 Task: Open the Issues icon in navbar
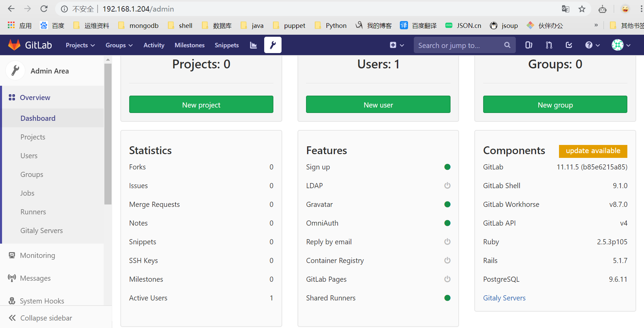tap(529, 45)
